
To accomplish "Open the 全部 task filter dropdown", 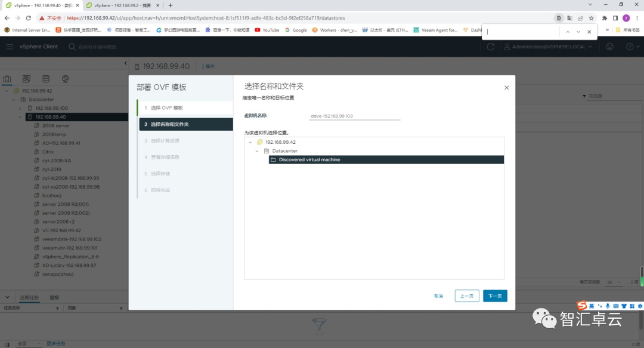I will [x=29, y=344].
